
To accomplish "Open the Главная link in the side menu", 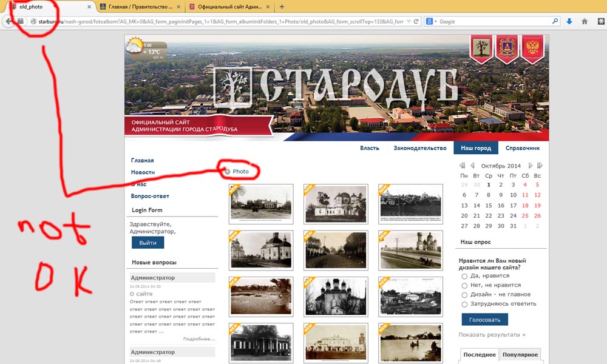I will point(142,160).
